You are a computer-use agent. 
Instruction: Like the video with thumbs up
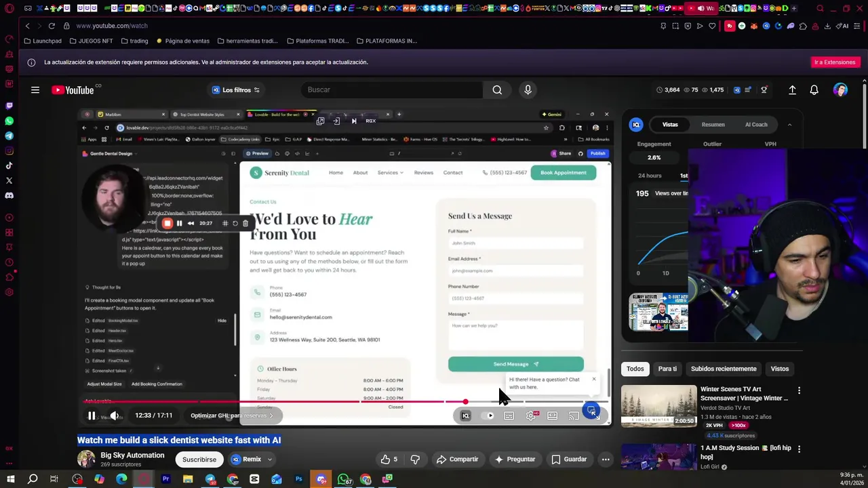pyautogui.click(x=389, y=460)
